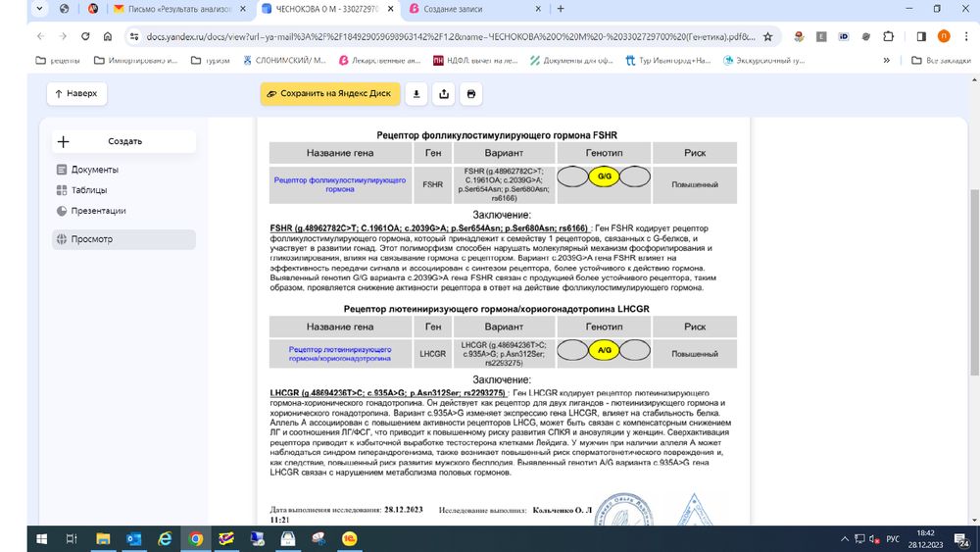
Task: Create a new file with Создать
Action: (x=123, y=141)
